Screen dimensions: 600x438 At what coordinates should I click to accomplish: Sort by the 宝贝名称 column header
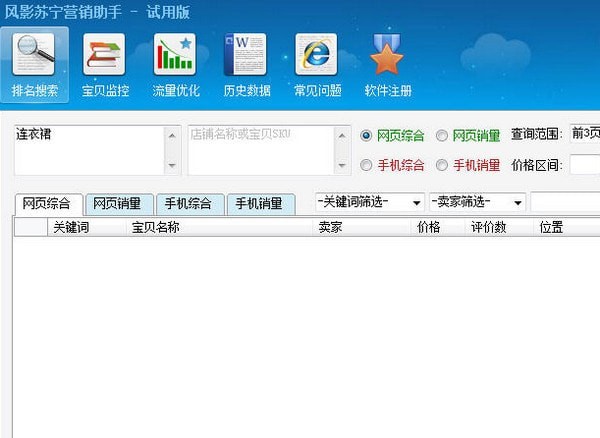click(155, 227)
